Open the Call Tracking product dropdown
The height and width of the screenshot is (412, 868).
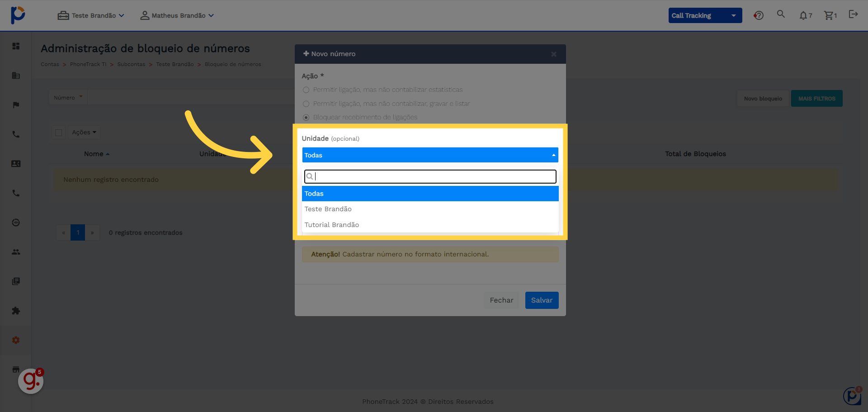coord(705,15)
